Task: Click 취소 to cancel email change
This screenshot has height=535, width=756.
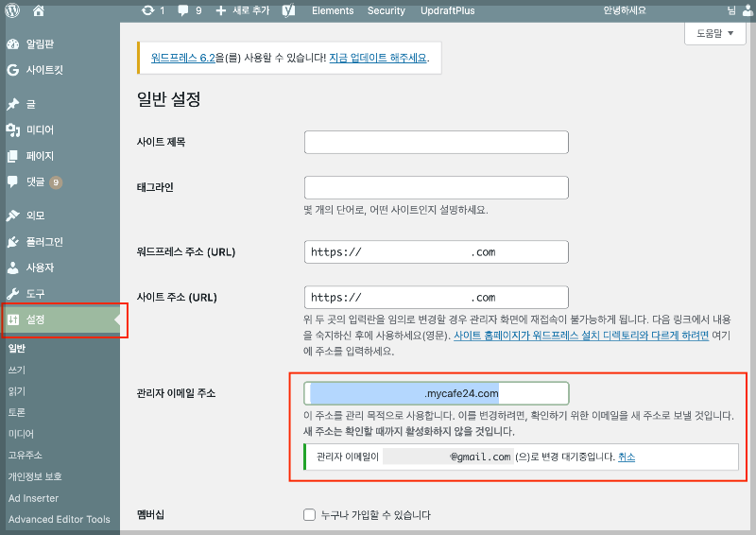Action: [x=627, y=457]
